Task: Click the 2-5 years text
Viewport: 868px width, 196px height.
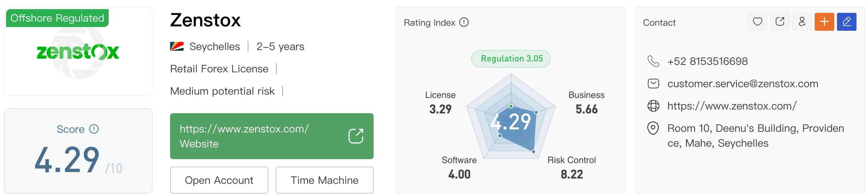Action: click(280, 46)
